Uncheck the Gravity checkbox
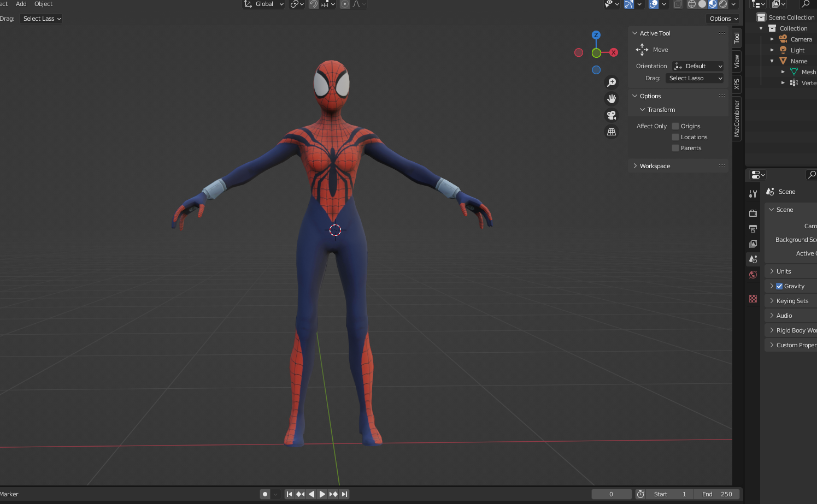The width and height of the screenshot is (817, 504). (x=779, y=286)
